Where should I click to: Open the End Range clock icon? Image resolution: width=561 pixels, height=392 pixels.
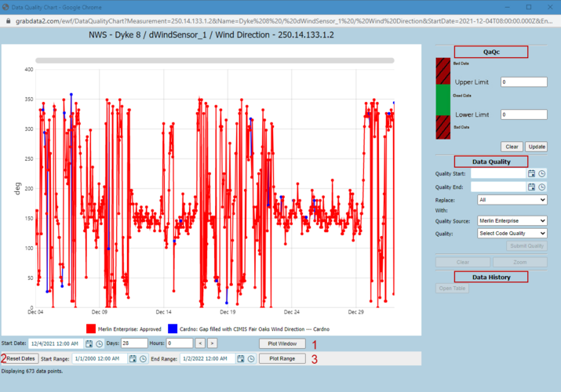251,359
